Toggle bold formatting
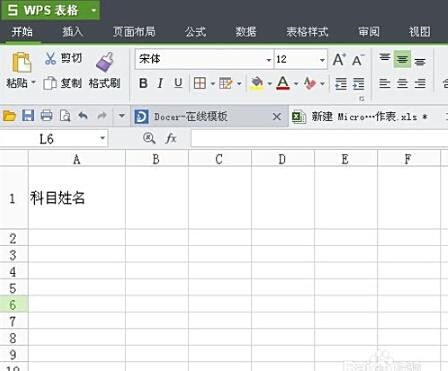The width and height of the screenshot is (448, 371). 143,83
